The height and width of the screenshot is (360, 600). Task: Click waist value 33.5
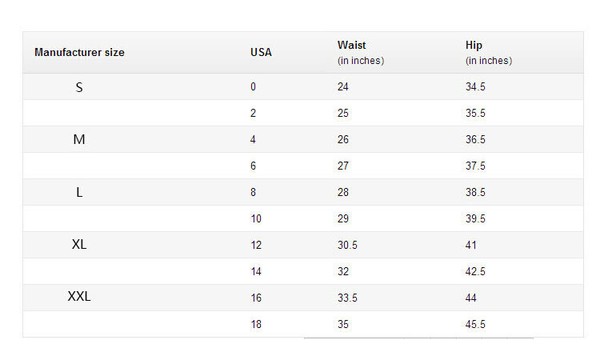(347, 298)
